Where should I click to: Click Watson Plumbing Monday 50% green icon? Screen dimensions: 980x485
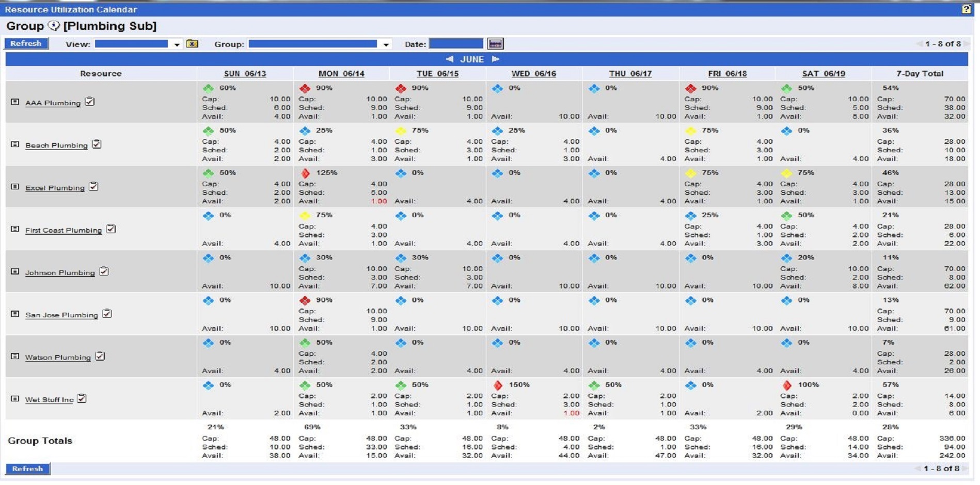pyautogui.click(x=305, y=343)
